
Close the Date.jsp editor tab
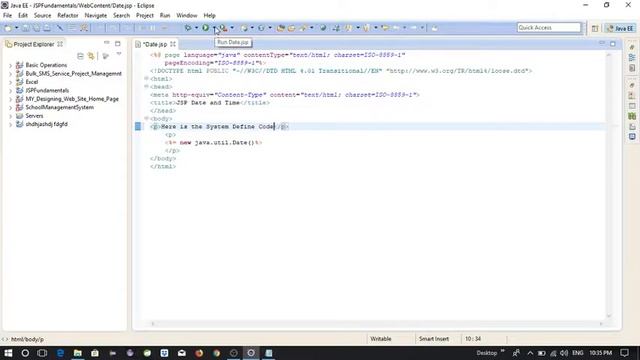tap(173, 44)
